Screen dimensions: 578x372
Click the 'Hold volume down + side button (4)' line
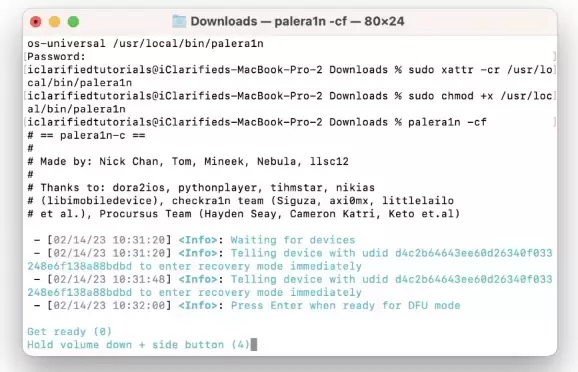coord(139,345)
